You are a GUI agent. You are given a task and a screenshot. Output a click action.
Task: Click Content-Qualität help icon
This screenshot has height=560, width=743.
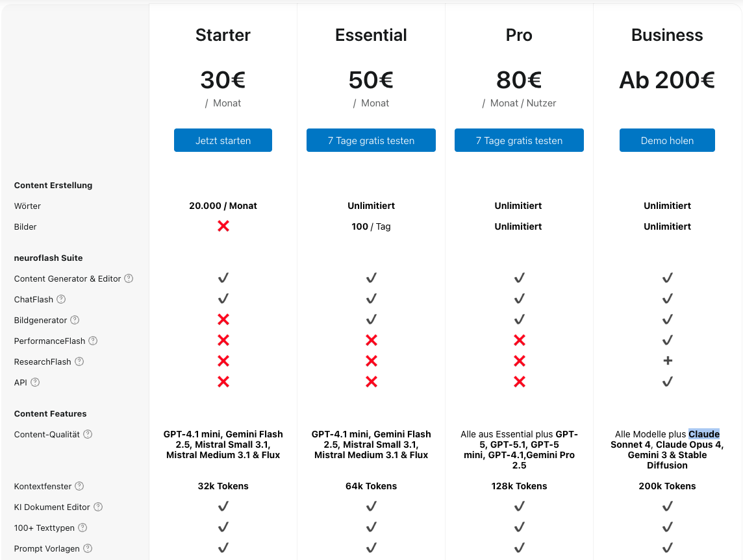point(88,434)
